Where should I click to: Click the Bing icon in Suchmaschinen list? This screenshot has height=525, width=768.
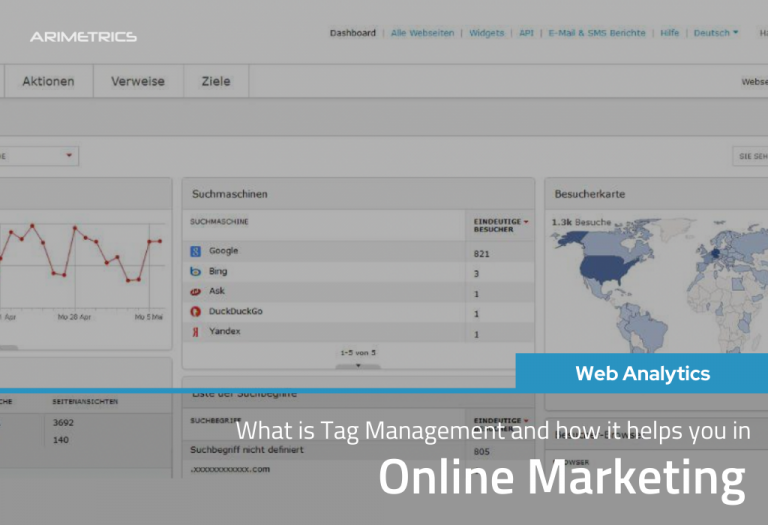pyautogui.click(x=196, y=272)
